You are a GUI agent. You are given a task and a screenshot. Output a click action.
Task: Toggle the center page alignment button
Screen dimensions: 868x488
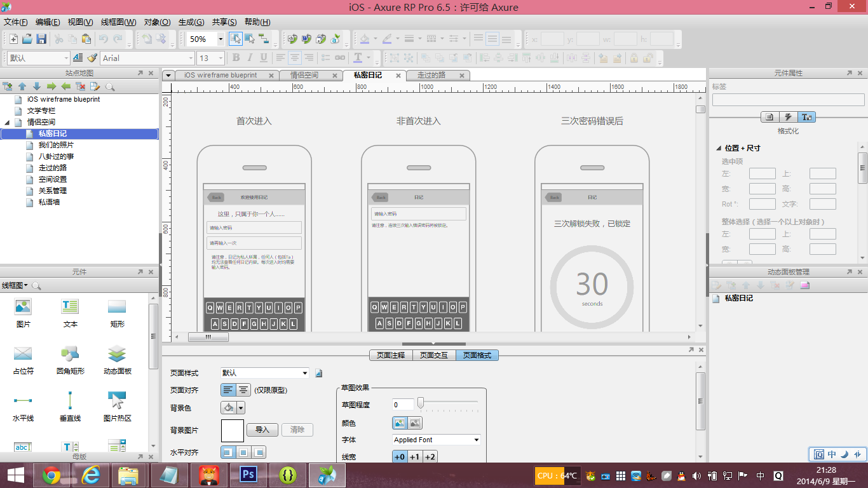point(243,390)
